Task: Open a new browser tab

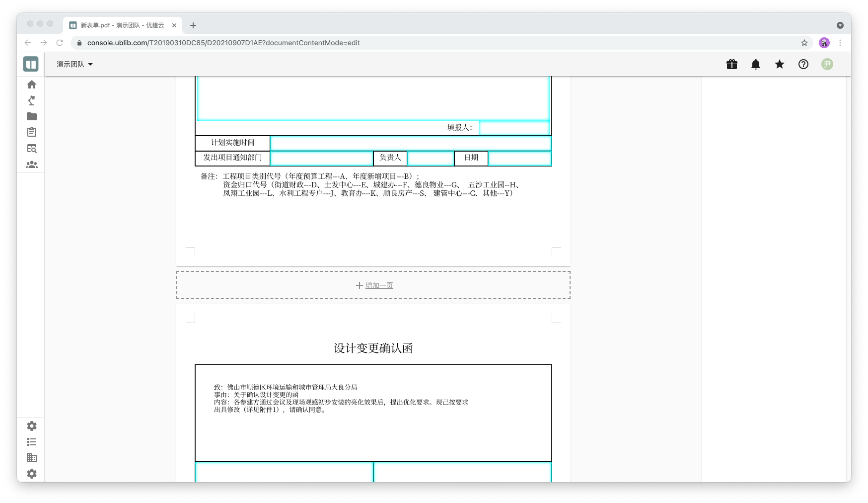Action: click(x=193, y=25)
